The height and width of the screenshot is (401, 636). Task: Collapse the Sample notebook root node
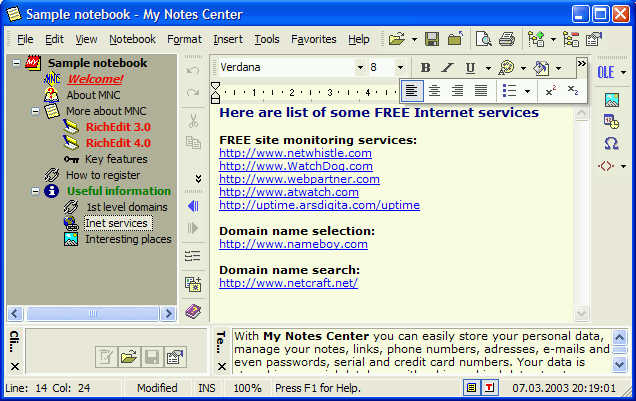(16, 63)
